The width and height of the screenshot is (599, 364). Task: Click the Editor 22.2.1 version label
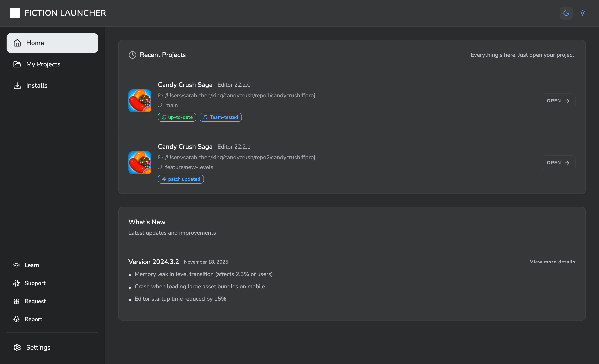(234, 147)
